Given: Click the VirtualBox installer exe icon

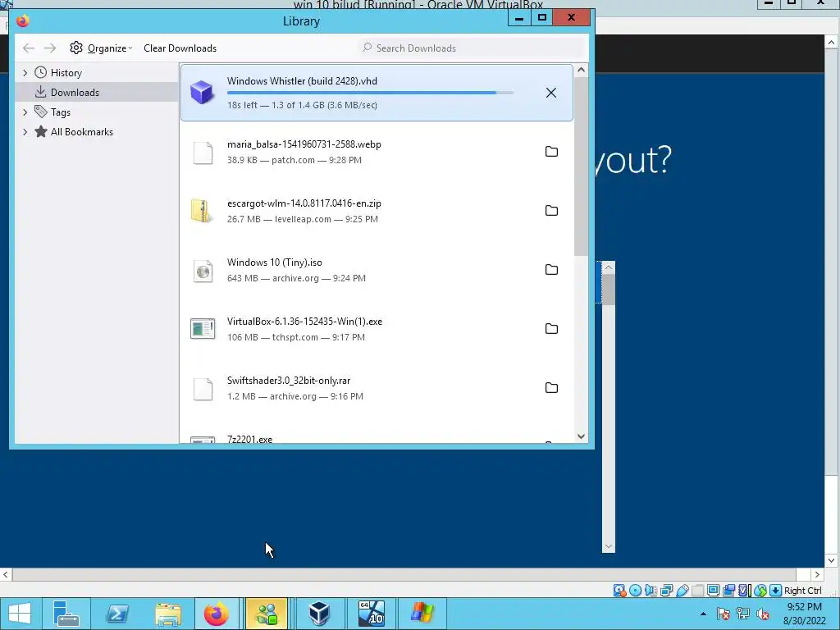Looking at the screenshot, I should click(x=203, y=329).
